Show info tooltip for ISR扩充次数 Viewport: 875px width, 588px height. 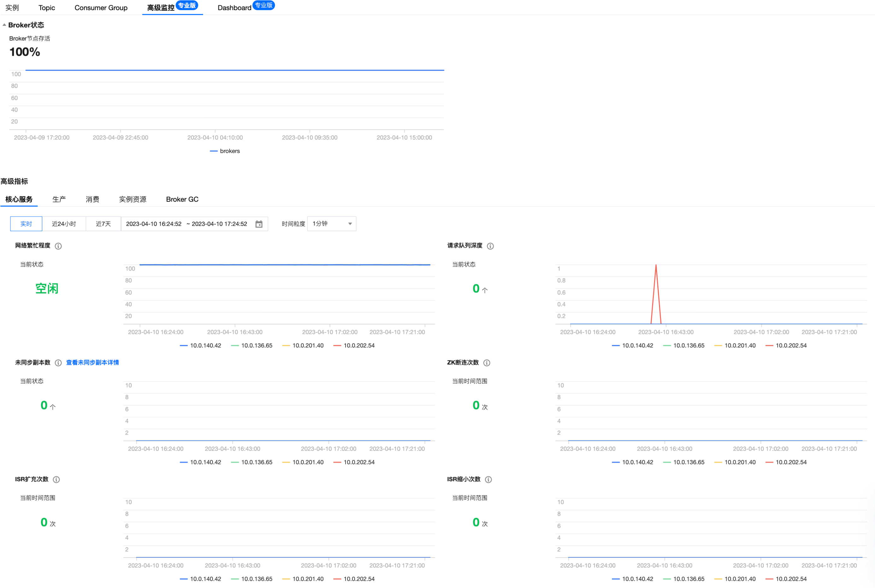[x=56, y=479]
